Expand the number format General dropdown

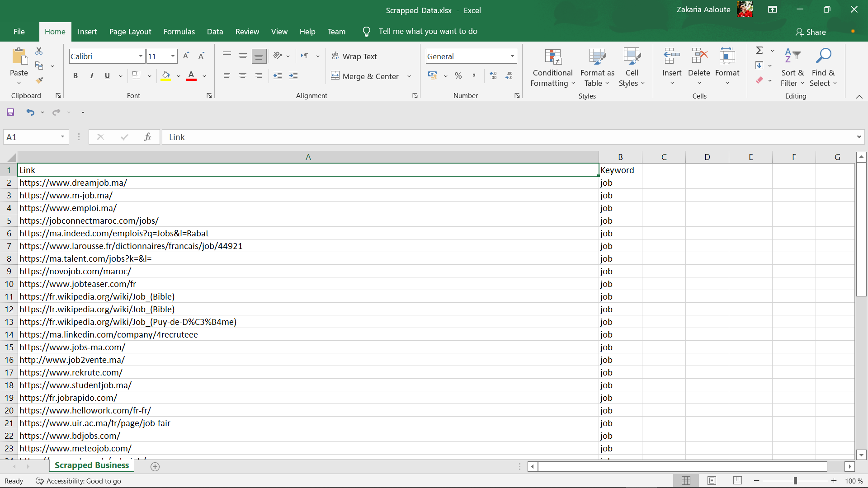[512, 56]
